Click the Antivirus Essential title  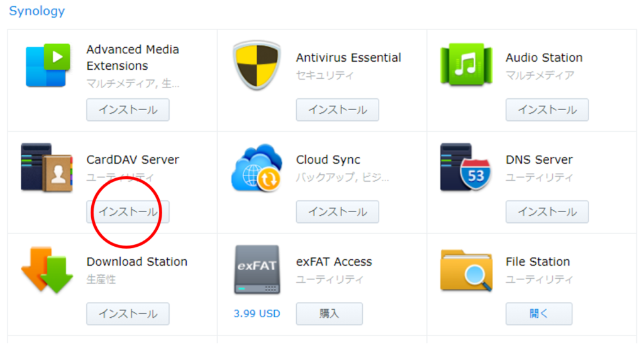click(348, 57)
